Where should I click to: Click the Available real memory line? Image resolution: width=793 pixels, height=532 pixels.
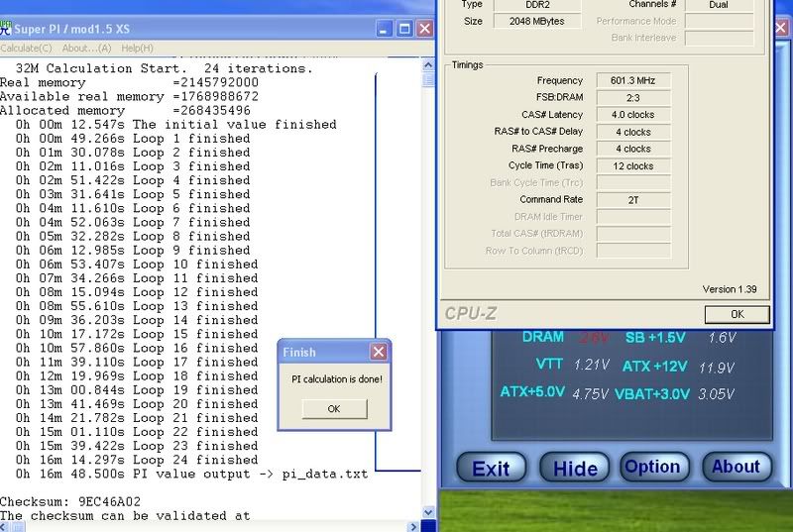pyautogui.click(x=129, y=96)
